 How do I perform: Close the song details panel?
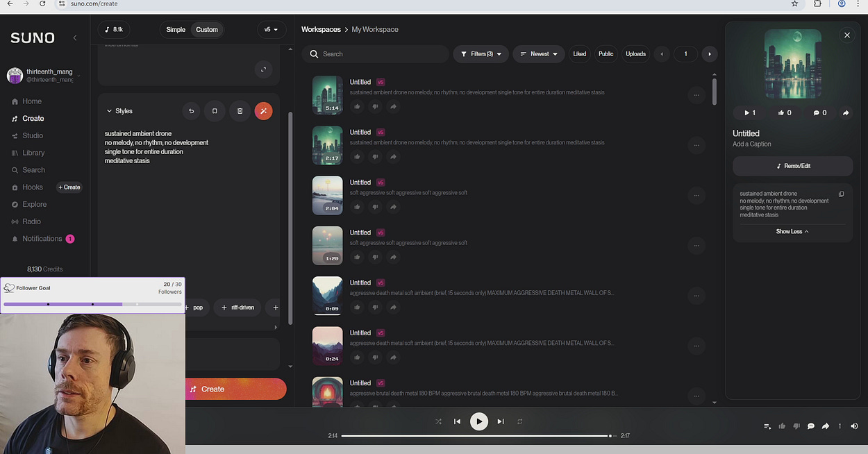(x=847, y=35)
